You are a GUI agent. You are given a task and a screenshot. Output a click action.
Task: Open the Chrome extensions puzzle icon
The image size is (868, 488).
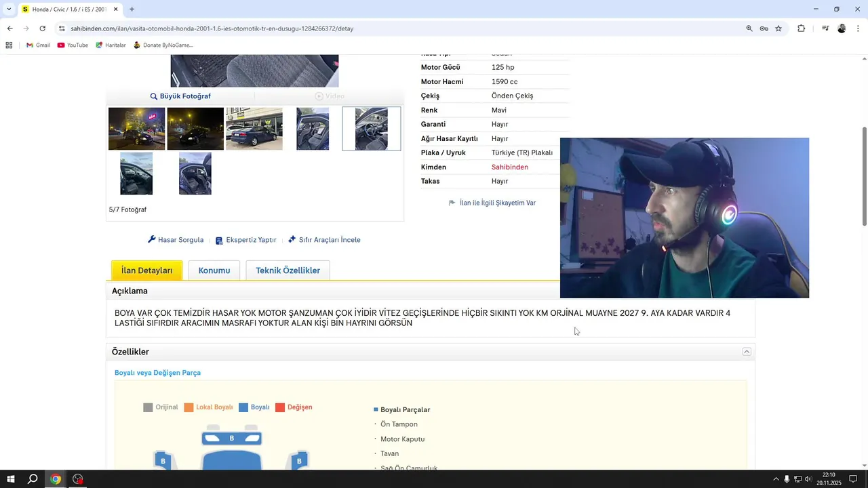coord(801,28)
